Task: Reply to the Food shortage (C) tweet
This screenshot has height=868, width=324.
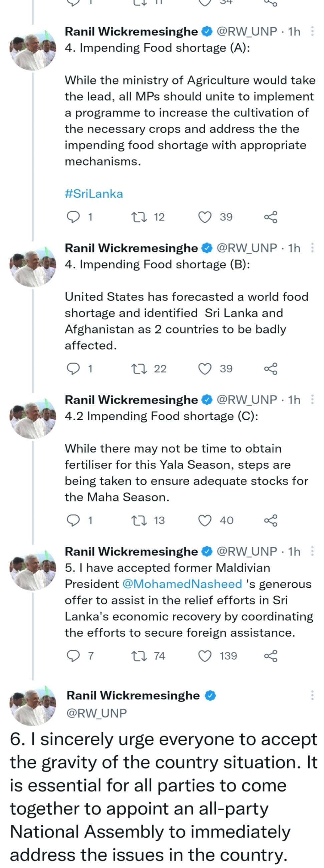Action: click(73, 520)
